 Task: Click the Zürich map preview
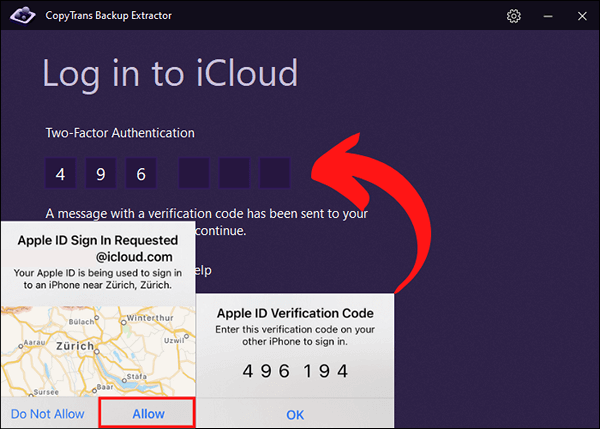pyautogui.click(x=98, y=351)
